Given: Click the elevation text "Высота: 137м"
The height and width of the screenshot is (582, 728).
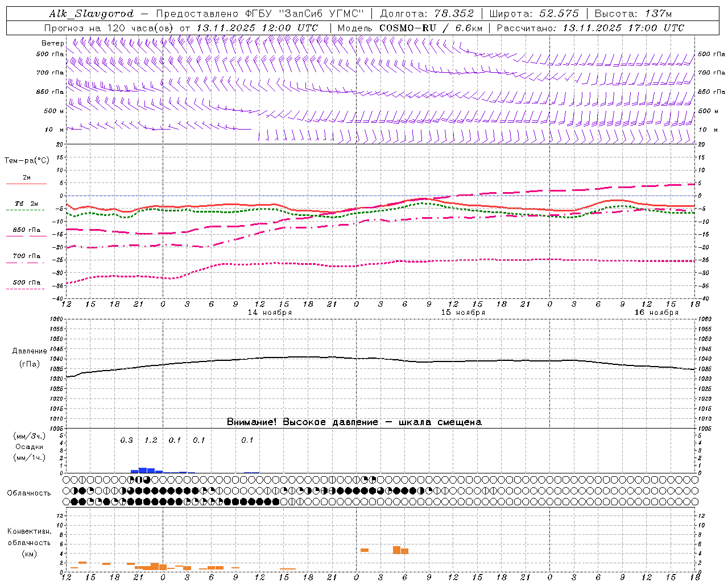Looking at the screenshot, I should 633,14.
